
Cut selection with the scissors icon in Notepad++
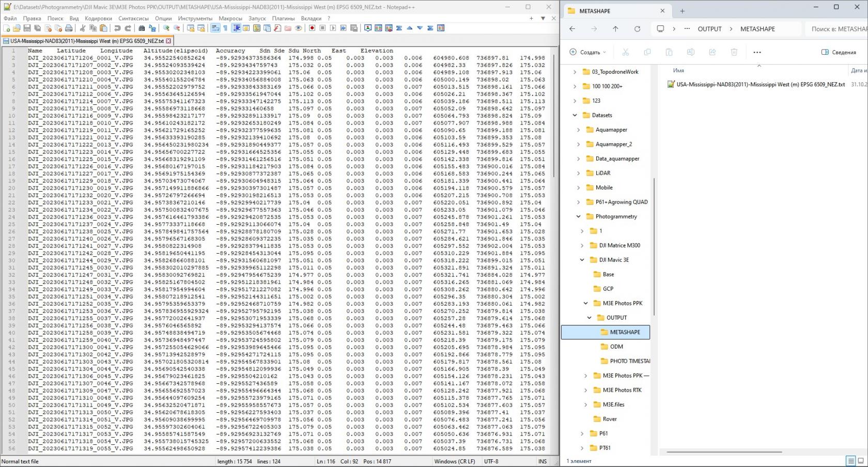click(x=83, y=28)
